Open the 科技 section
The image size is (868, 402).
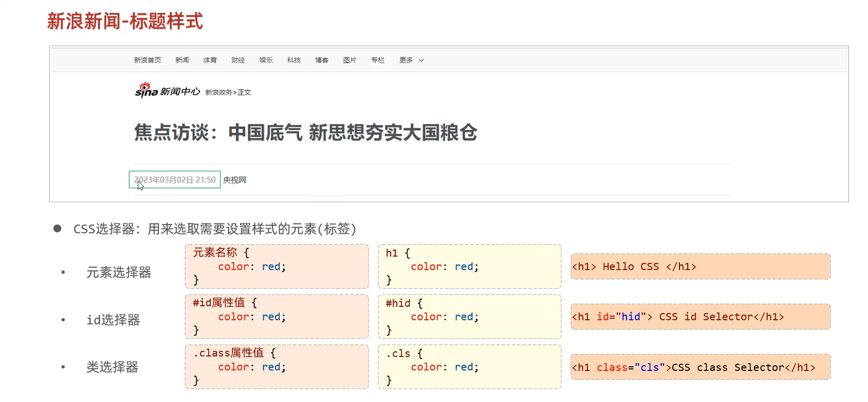[x=294, y=60]
